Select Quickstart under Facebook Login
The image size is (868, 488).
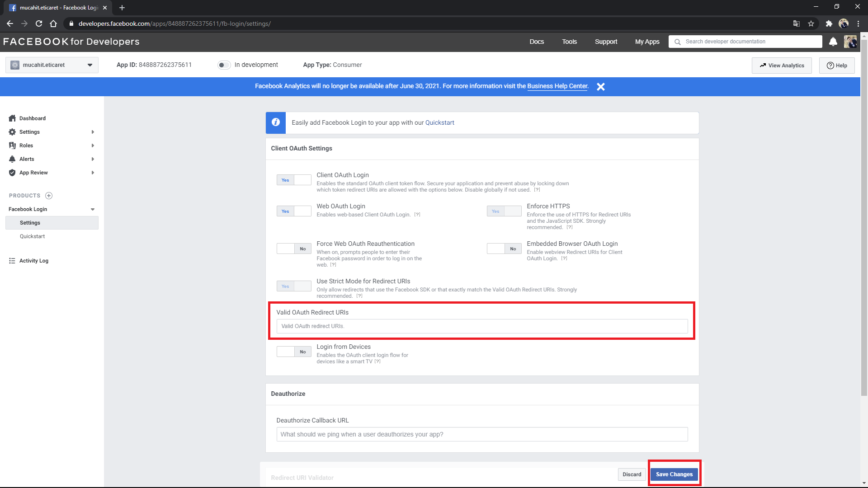(x=32, y=236)
